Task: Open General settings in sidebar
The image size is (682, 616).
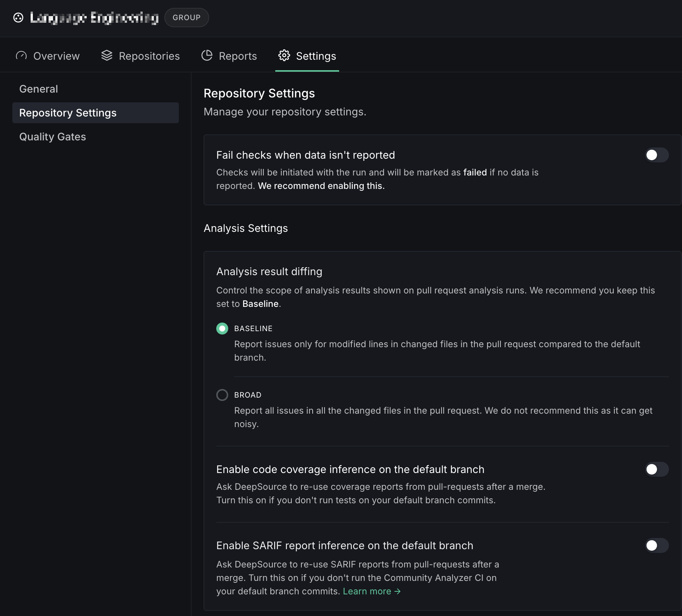Action: [39, 89]
